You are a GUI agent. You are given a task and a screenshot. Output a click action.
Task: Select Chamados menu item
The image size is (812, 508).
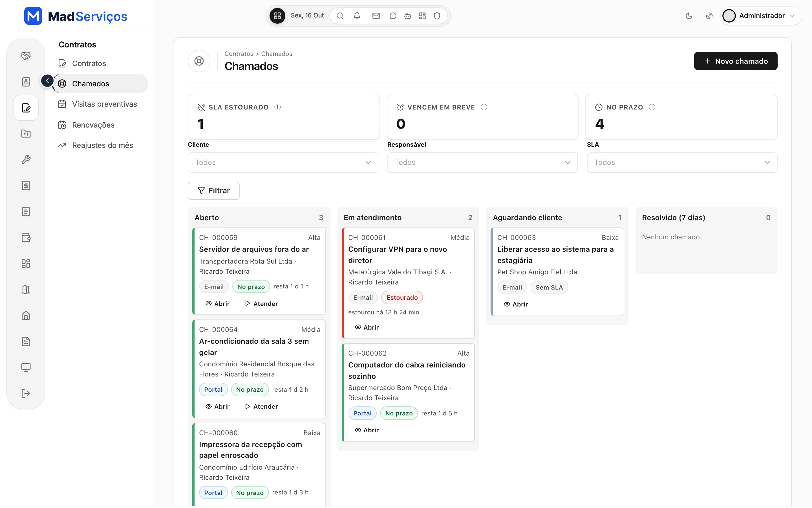tap(101, 84)
